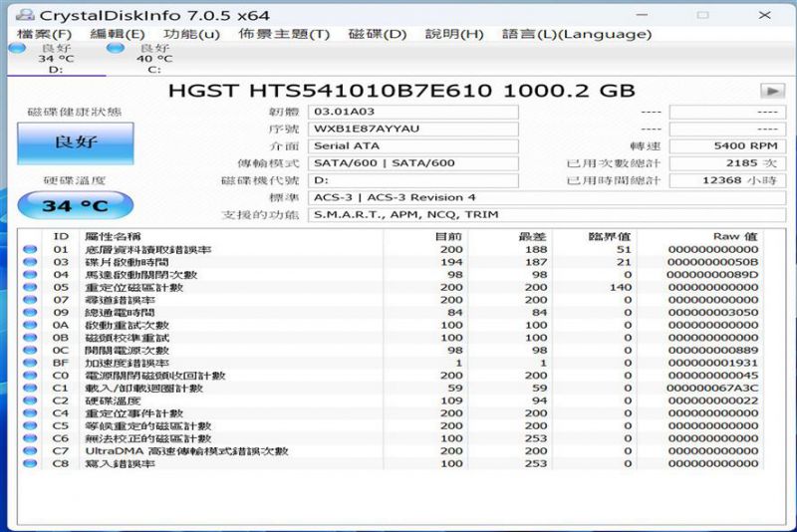The width and height of the screenshot is (797, 532).
Task: Click status icon for attribute C8
Action: [x=30, y=463]
